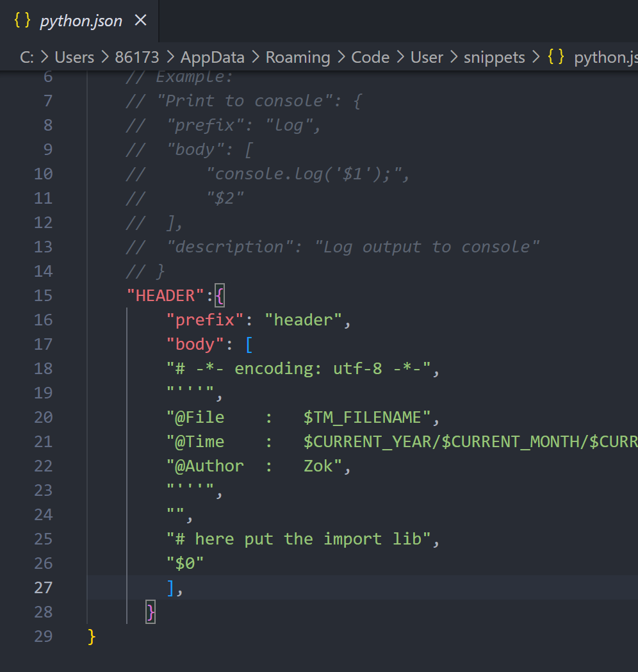
Task: Click the "// }" comment on line 14
Action: [x=145, y=272]
